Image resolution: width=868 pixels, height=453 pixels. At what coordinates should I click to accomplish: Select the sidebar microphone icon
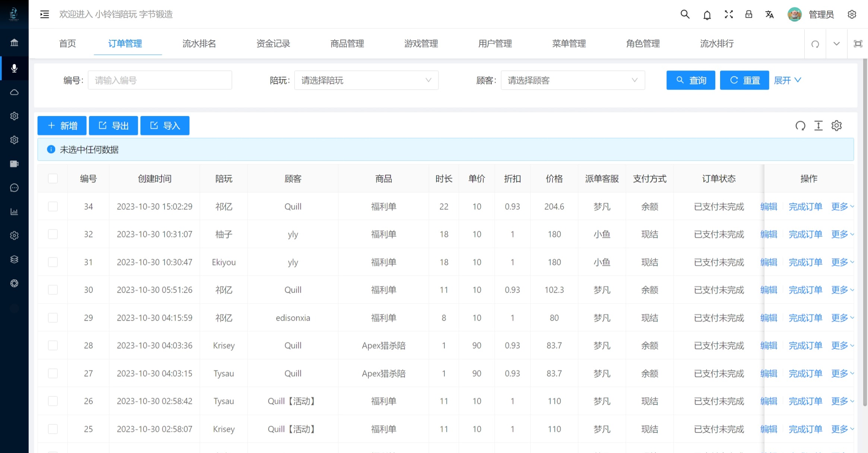click(14, 68)
